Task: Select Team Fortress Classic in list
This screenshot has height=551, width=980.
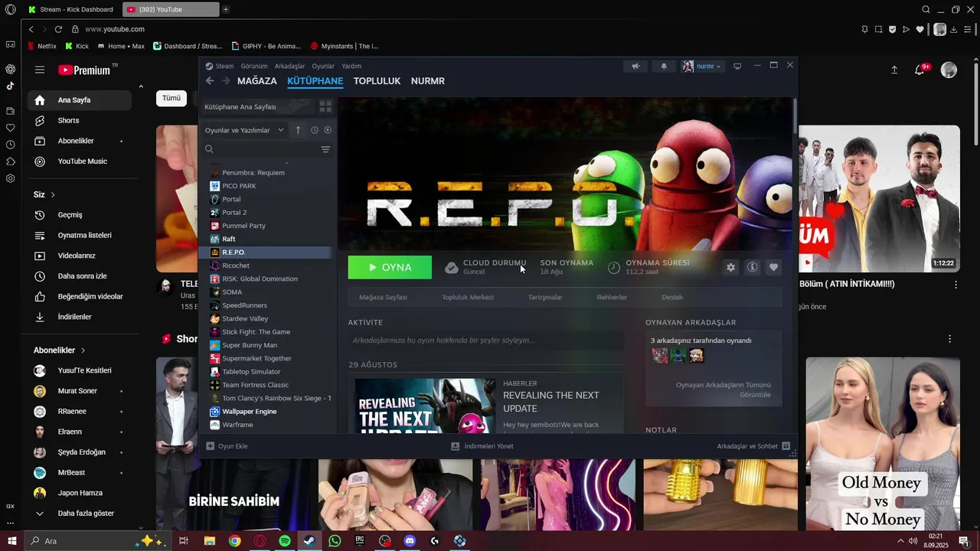Action: 255,385
